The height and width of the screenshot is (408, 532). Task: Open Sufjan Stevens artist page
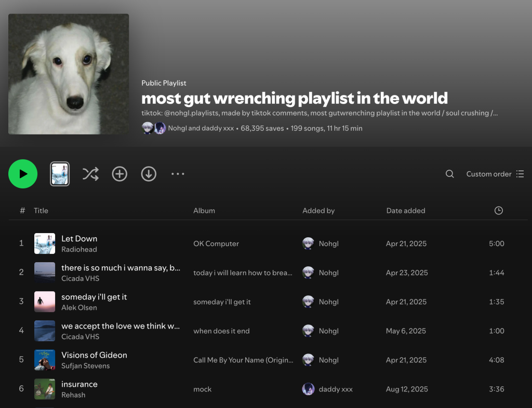(85, 365)
